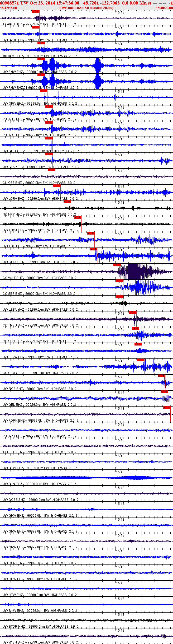Select the red pick marker on CC.TMBU trace
This screenshot has height=644, width=173.
[x=133, y=312]
